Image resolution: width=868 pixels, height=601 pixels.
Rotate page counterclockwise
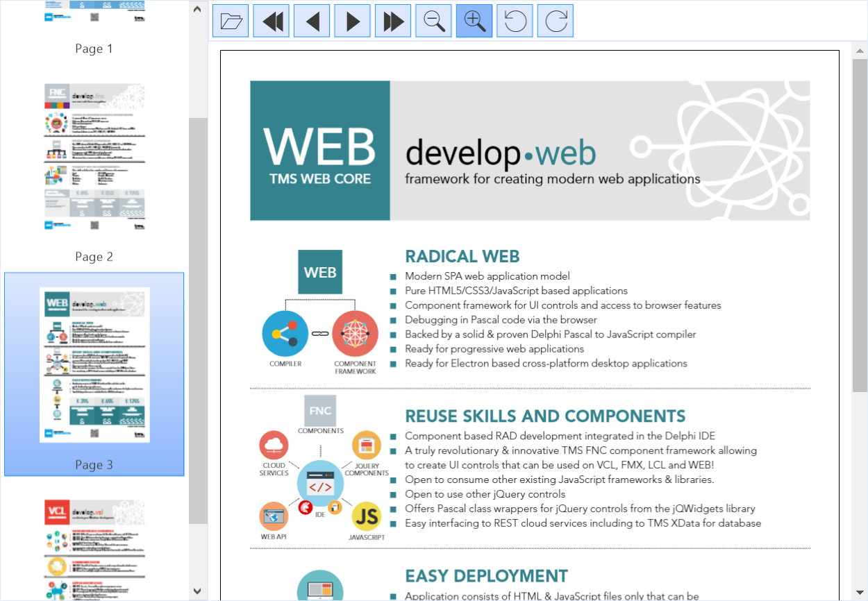tap(515, 21)
